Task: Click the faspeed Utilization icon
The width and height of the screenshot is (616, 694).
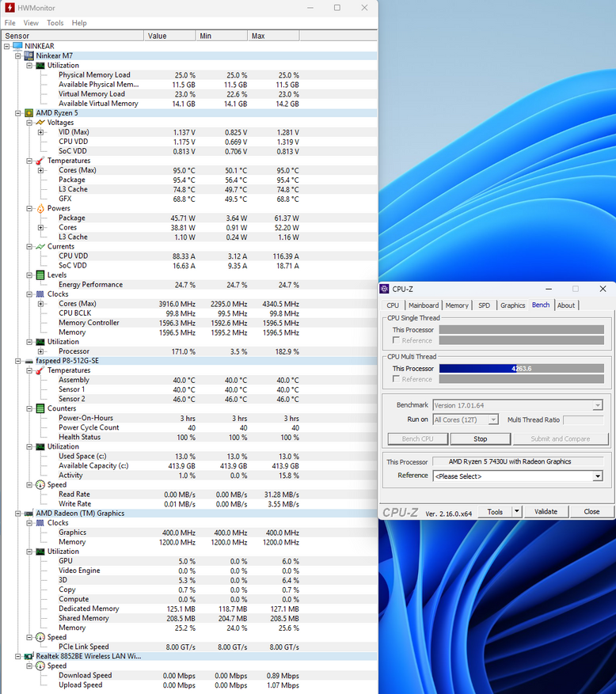Action: pos(40,446)
